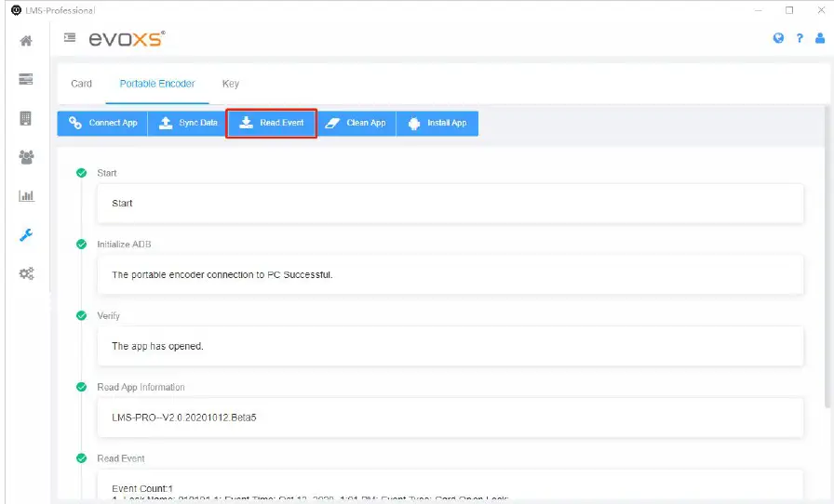The image size is (834, 504).
Task: Open the Home icon in sidebar
Action: [25, 41]
